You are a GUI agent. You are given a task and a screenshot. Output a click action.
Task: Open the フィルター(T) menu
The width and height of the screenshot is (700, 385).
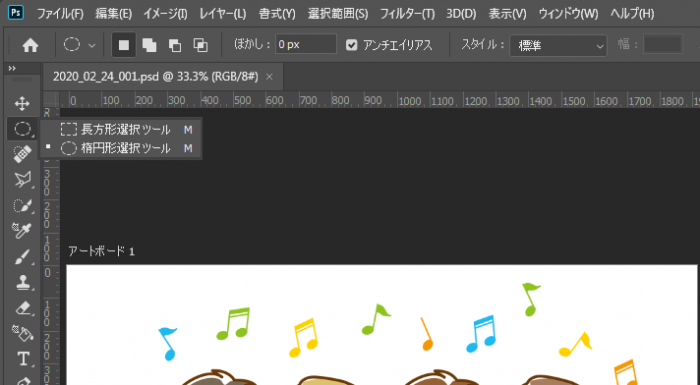click(x=407, y=14)
